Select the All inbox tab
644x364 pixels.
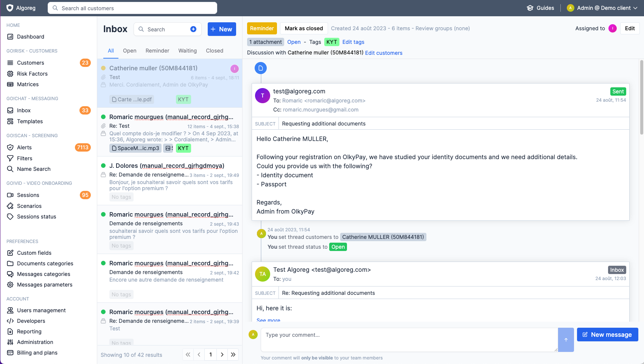[111, 51]
